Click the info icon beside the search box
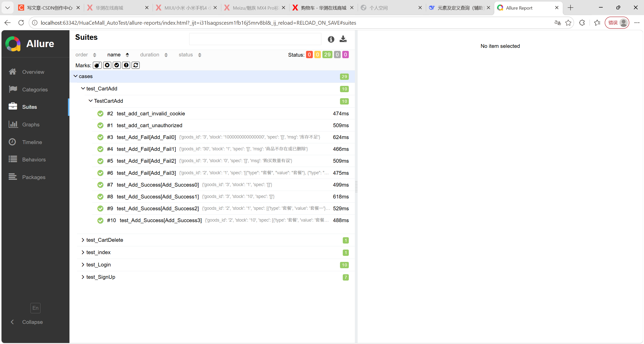 [x=331, y=39]
